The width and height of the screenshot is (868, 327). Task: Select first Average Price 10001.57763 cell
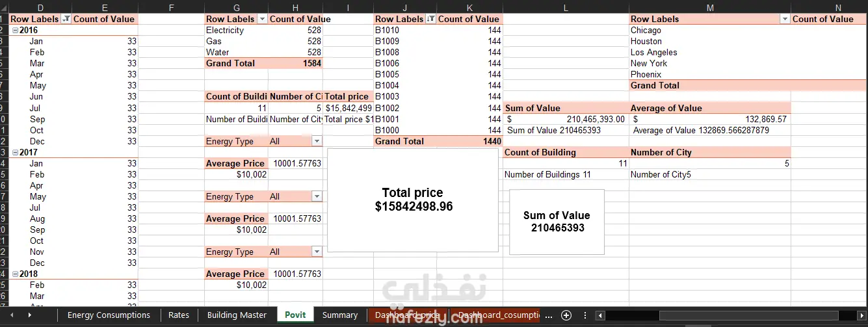(295, 163)
